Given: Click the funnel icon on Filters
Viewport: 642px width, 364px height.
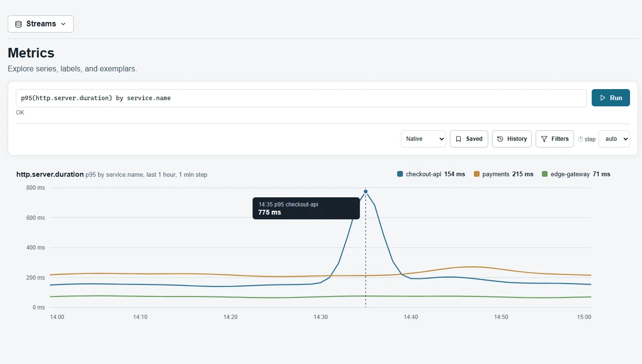Looking at the screenshot, I should [544, 139].
